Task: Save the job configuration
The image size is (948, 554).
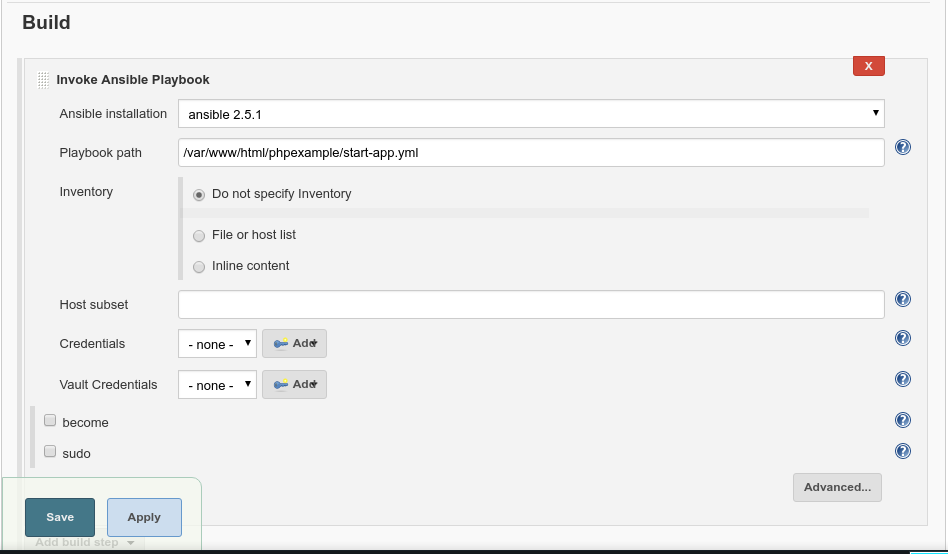Action: (x=60, y=517)
